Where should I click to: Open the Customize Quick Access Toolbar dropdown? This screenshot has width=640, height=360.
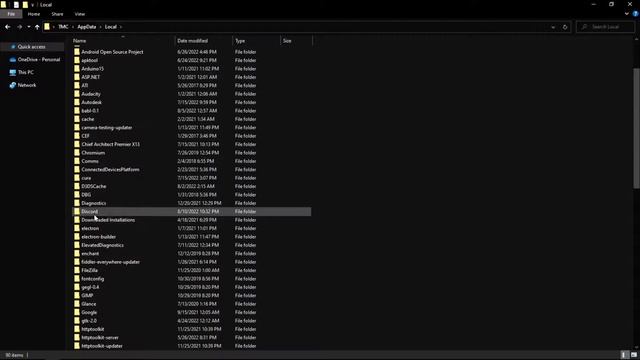click(x=32, y=5)
